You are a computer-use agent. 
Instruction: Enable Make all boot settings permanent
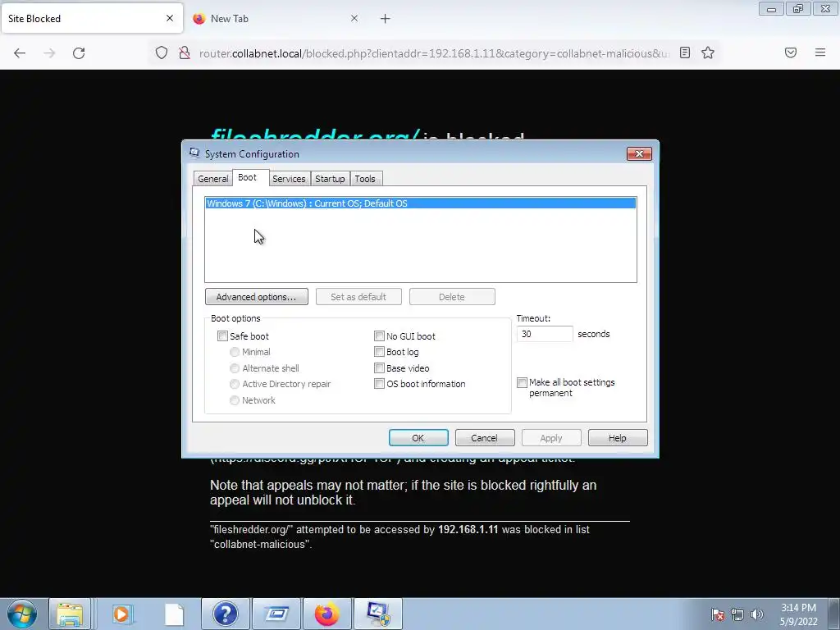click(x=523, y=382)
